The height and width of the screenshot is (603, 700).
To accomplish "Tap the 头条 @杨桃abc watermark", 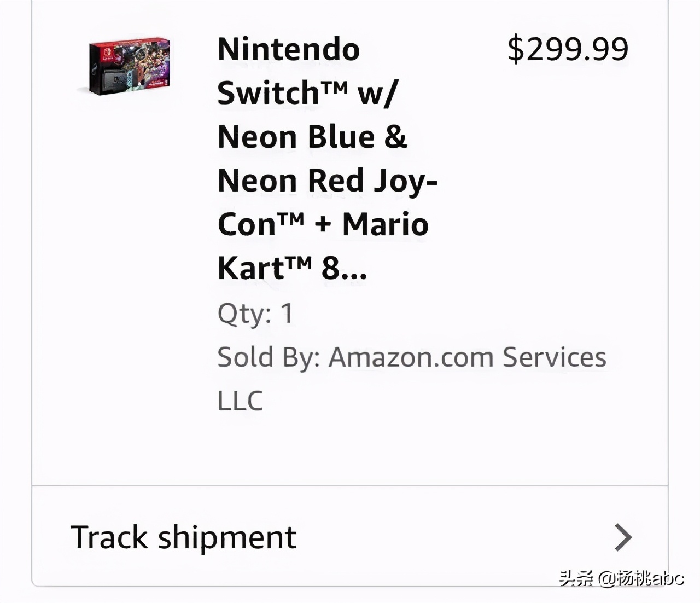I will pyautogui.click(x=621, y=578).
